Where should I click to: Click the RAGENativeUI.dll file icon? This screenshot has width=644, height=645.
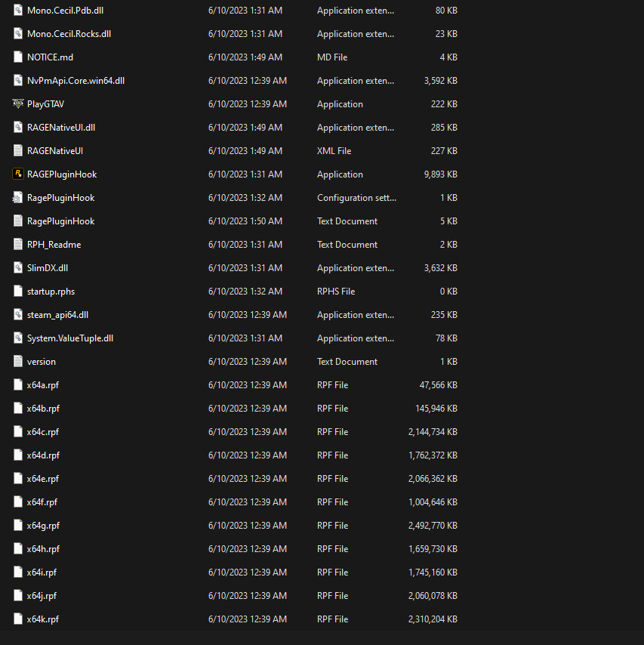click(17, 128)
